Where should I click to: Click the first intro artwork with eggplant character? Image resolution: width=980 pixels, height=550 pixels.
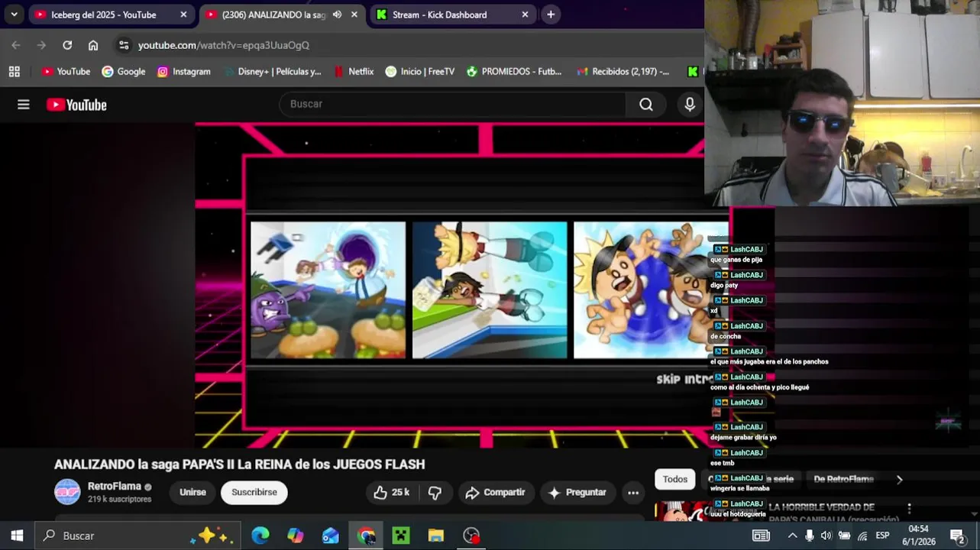coord(328,290)
